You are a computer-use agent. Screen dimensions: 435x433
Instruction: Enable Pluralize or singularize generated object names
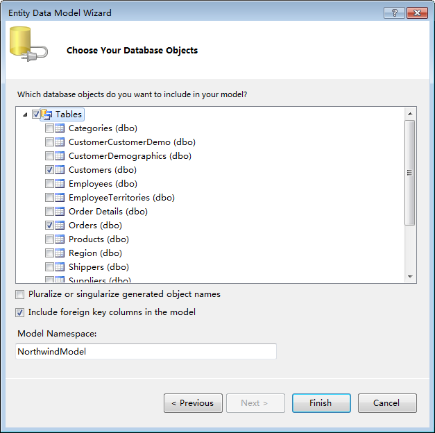(20, 294)
